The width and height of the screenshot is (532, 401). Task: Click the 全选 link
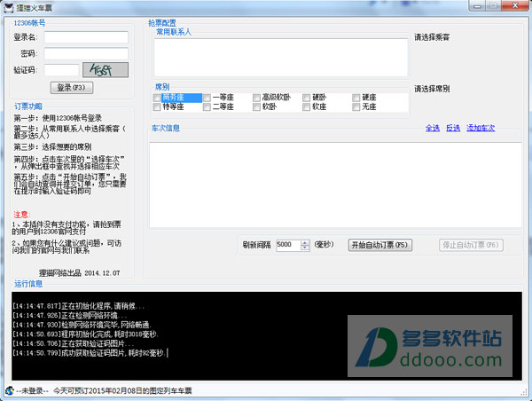[x=433, y=128]
